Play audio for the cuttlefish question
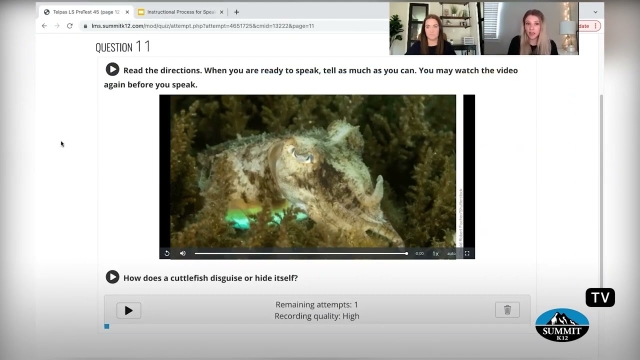Screen dimensions: 640x360 112,277
